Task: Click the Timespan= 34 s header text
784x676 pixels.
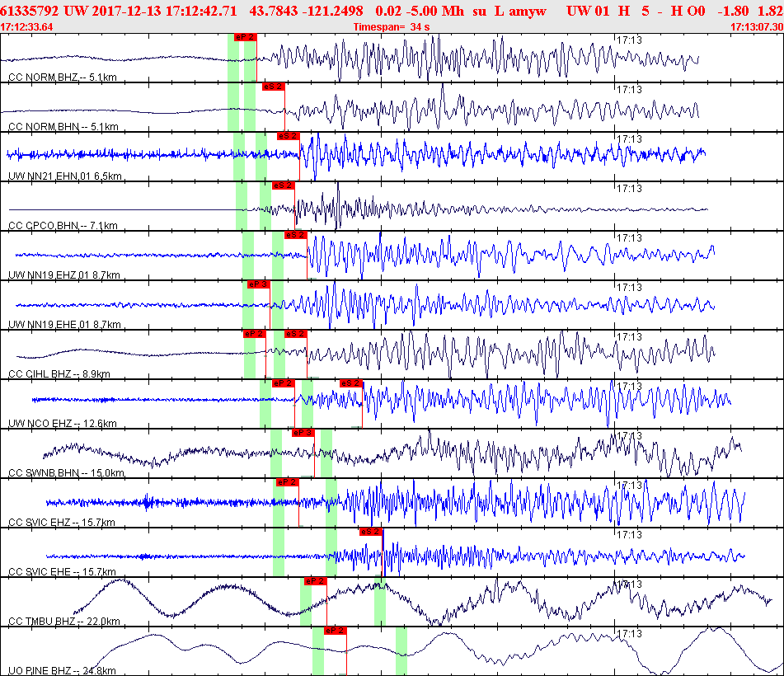Action: click(x=392, y=27)
